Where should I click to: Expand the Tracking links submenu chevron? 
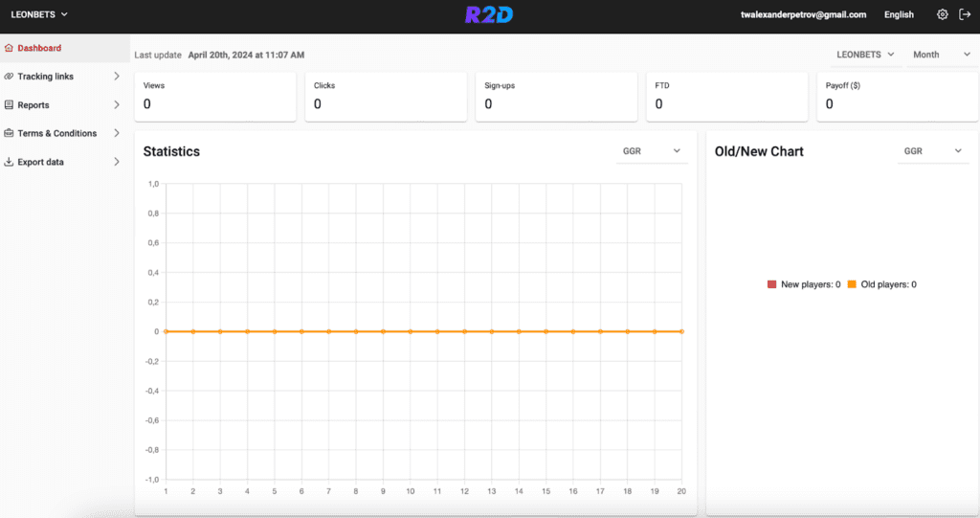[x=117, y=77]
